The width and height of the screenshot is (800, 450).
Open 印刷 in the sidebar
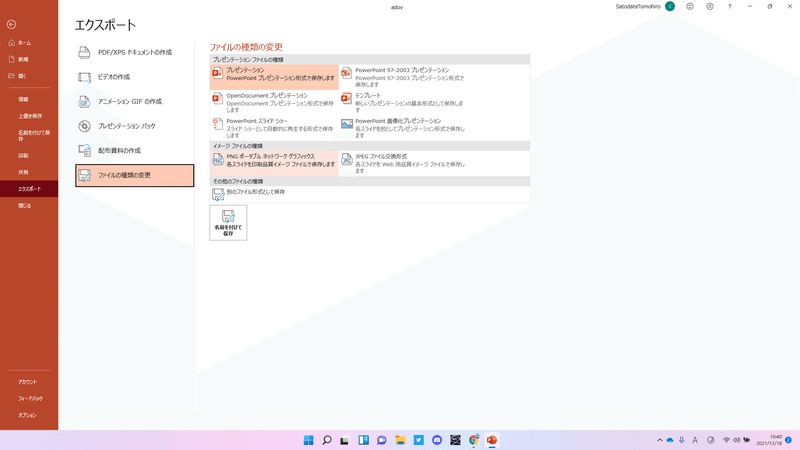coord(29,156)
